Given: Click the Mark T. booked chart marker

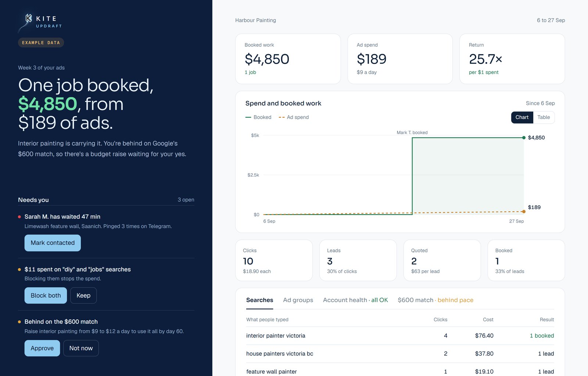Looking at the screenshot, I should point(412,133).
